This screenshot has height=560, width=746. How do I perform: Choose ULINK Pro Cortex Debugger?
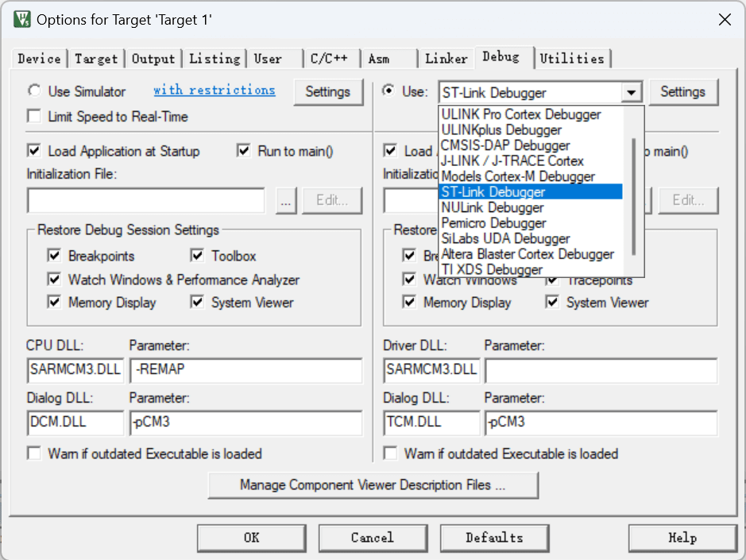pyautogui.click(x=531, y=114)
